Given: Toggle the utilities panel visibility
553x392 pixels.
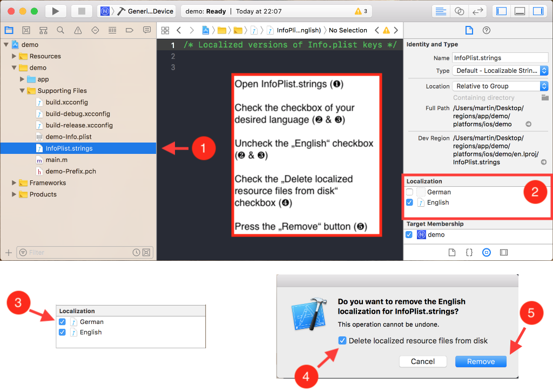Looking at the screenshot, I should click(538, 11).
